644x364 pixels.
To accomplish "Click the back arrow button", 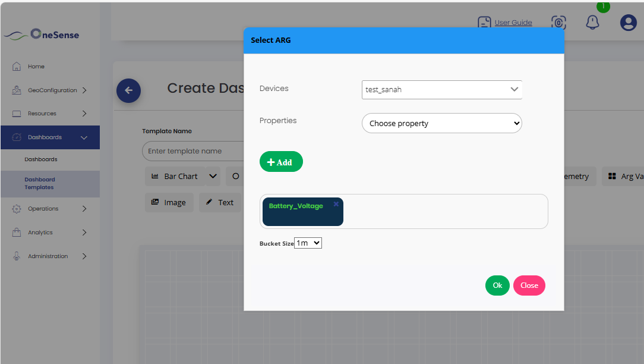I will pos(128,91).
